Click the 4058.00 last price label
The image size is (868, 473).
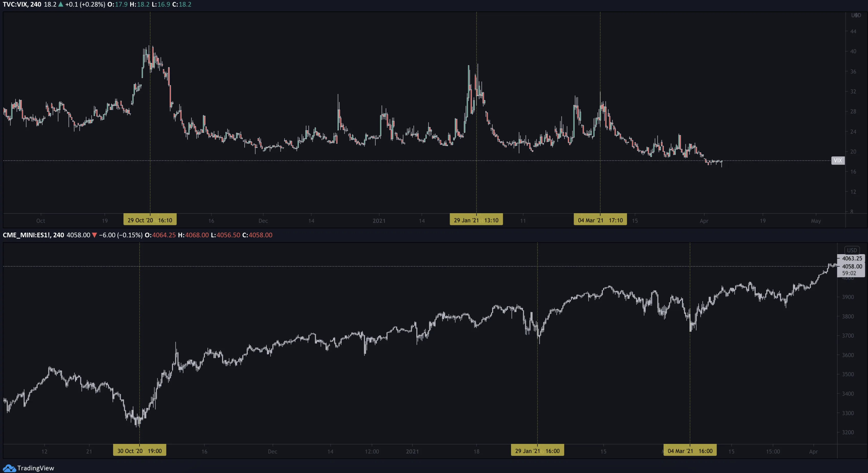(851, 266)
